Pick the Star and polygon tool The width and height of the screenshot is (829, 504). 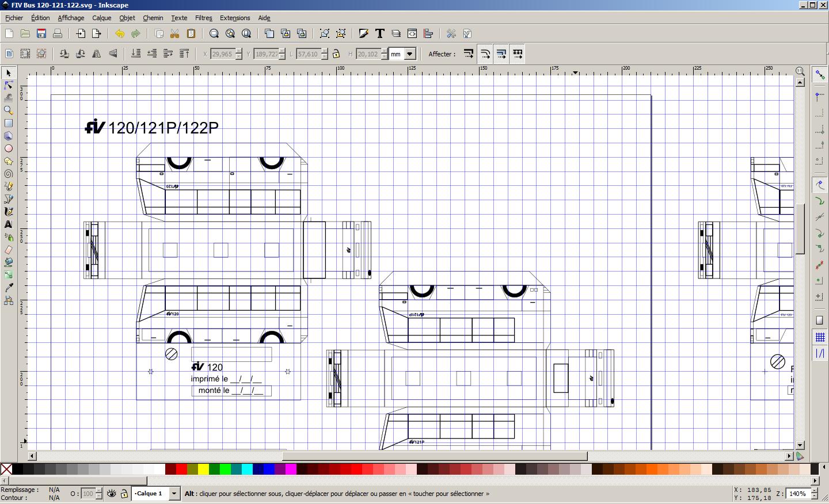(9, 161)
